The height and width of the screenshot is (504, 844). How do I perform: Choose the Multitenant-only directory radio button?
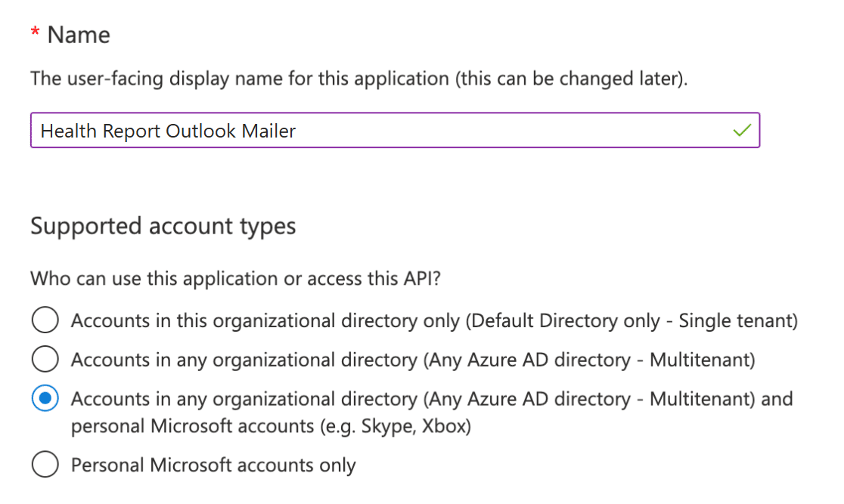pos(45,360)
